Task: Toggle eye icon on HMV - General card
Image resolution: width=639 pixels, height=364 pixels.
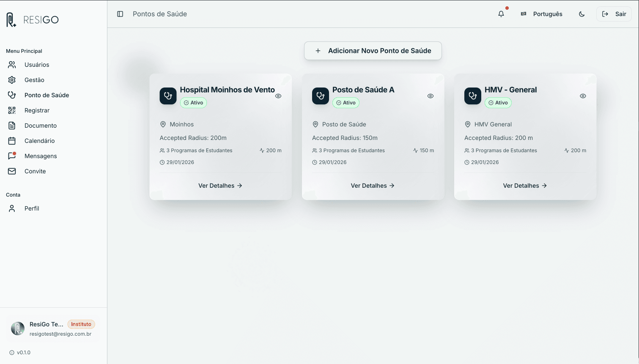Action: coord(583,96)
